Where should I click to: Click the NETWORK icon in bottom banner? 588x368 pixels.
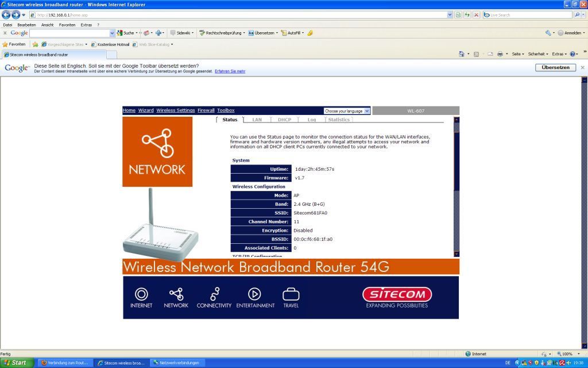coord(176,298)
